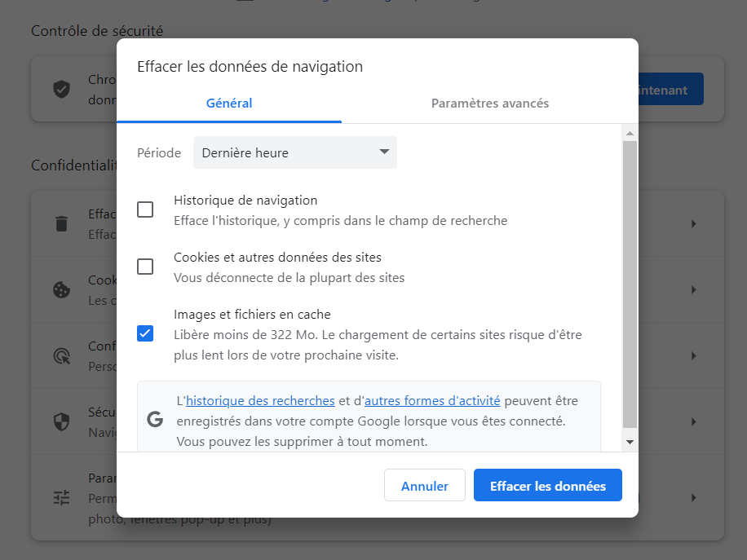
Task: Click the chevron next to Sécurité
Action: click(x=693, y=421)
